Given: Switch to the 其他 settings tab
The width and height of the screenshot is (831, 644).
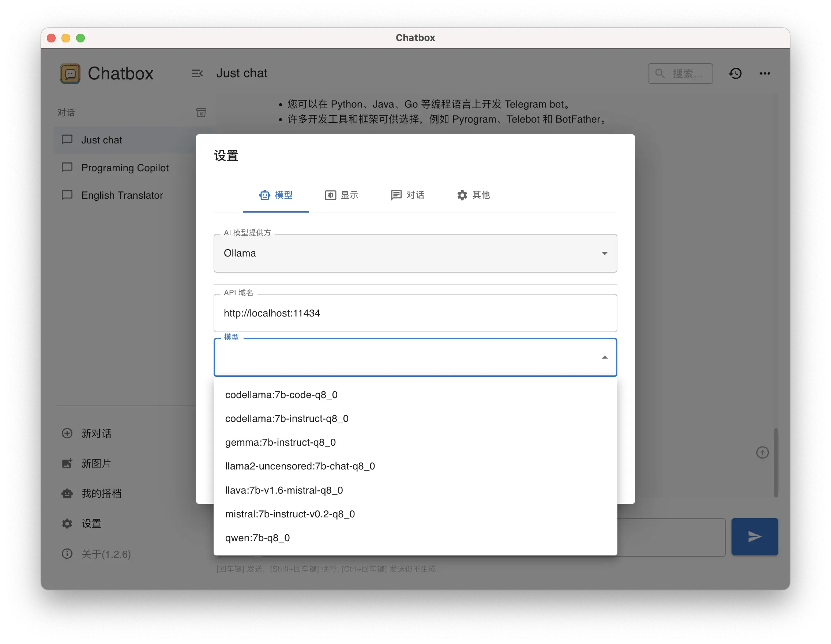Looking at the screenshot, I should [473, 195].
